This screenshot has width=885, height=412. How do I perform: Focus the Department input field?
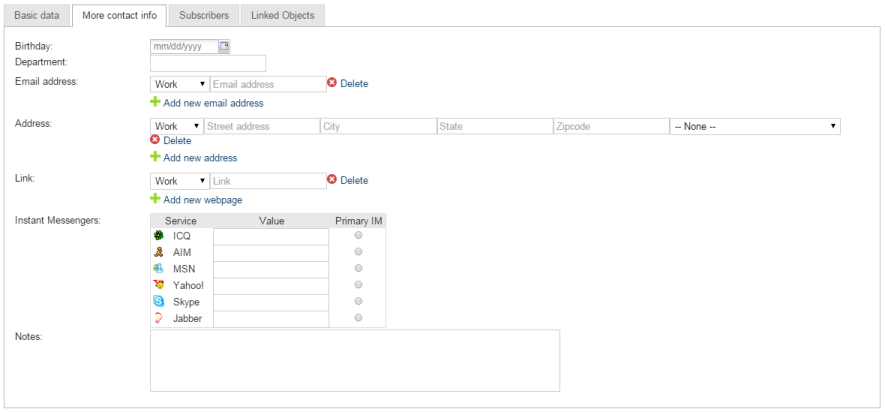click(x=207, y=64)
